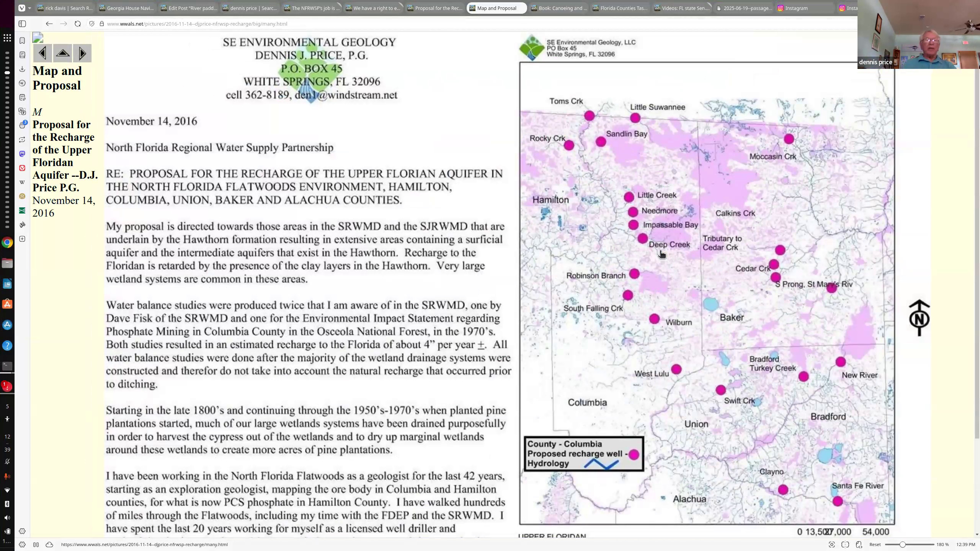Open sidebar settings gear icon
This screenshot has height=551, width=980.
[22, 531]
